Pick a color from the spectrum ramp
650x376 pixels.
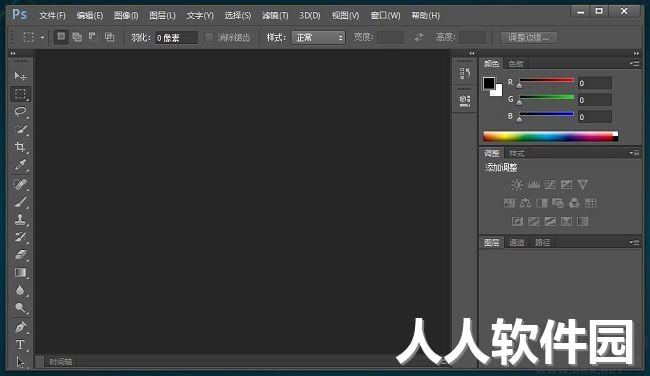[x=551, y=136]
